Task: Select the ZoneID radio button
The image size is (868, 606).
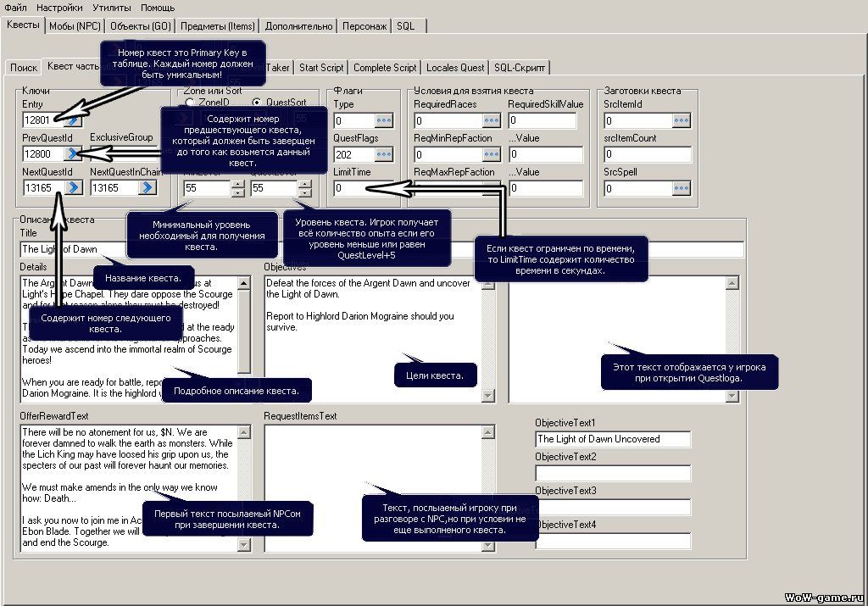Action: 190,103
